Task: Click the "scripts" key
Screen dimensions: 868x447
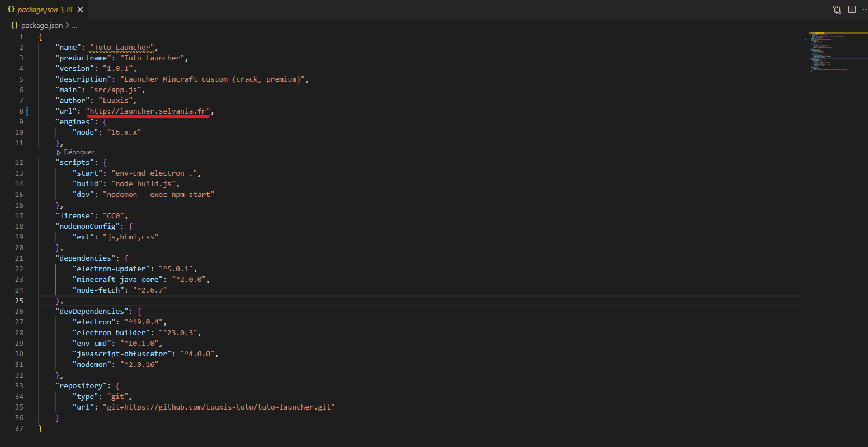Action: tap(75, 163)
